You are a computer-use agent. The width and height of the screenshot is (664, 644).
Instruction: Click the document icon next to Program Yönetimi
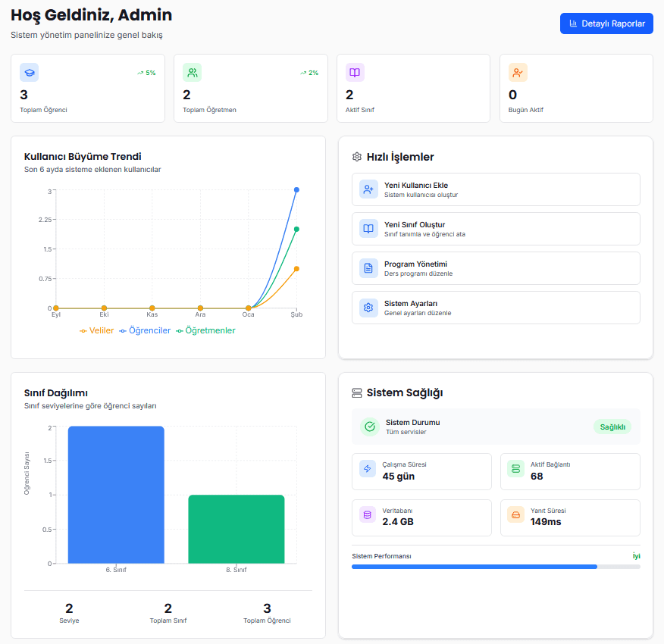(x=368, y=267)
